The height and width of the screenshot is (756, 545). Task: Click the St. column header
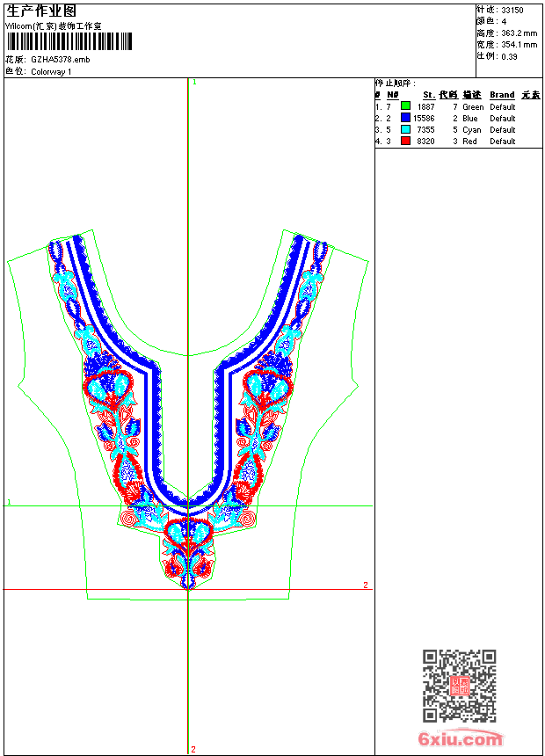click(x=429, y=95)
